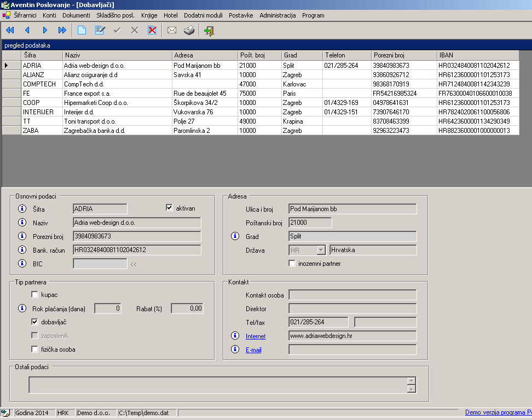Go to the first record
The height and width of the screenshot is (420, 532).
(10, 31)
